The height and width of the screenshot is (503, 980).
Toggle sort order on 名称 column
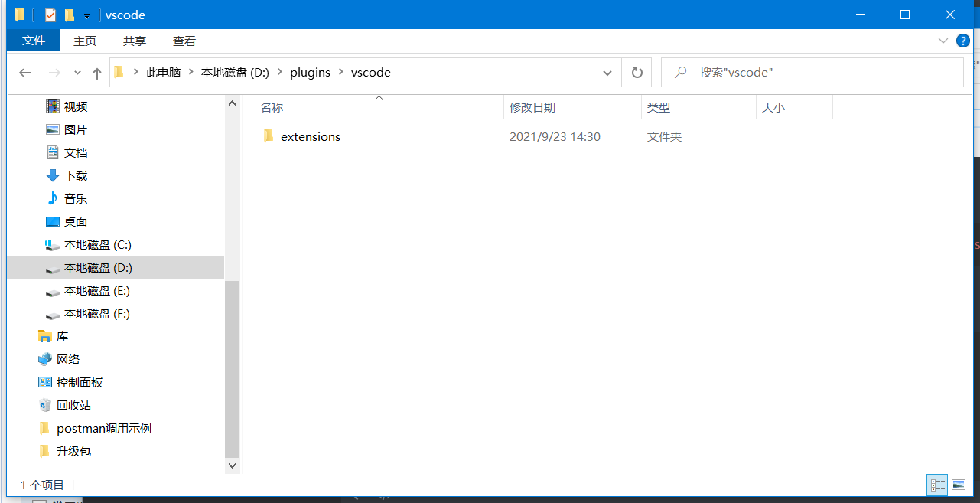point(272,107)
